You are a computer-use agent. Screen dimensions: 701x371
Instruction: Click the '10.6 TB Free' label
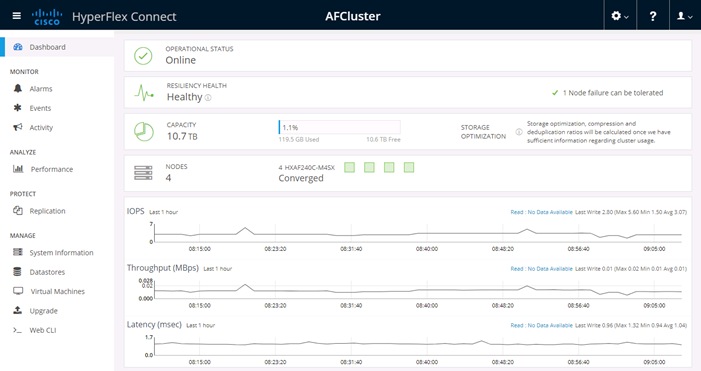pyautogui.click(x=383, y=139)
